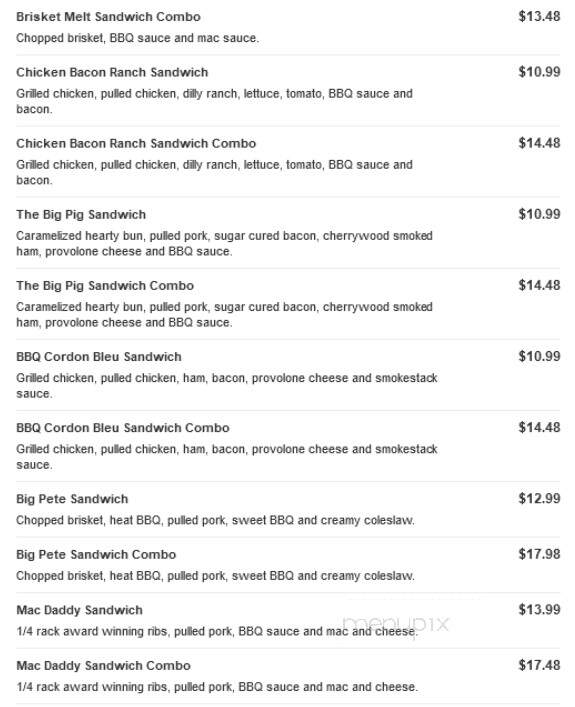Select Mac Daddy Sandwich title
The width and height of the screenshot is (575, 707).
[79, 610]
